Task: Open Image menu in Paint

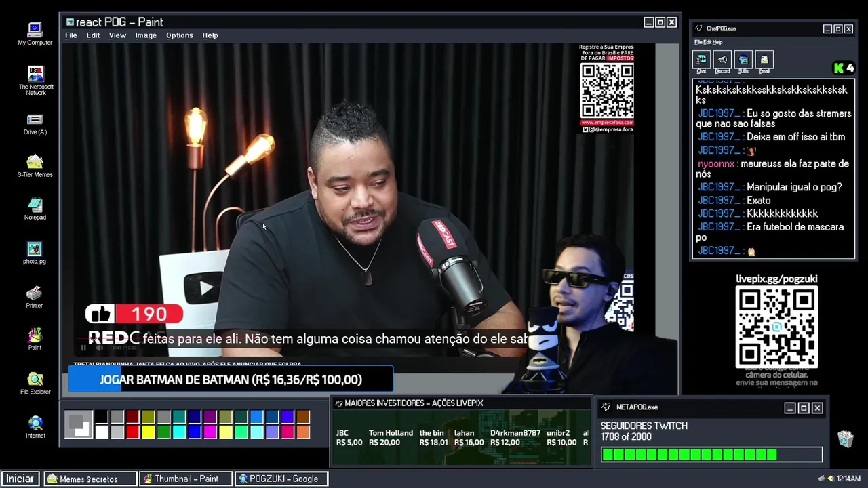Action: (x=146, y=35)
